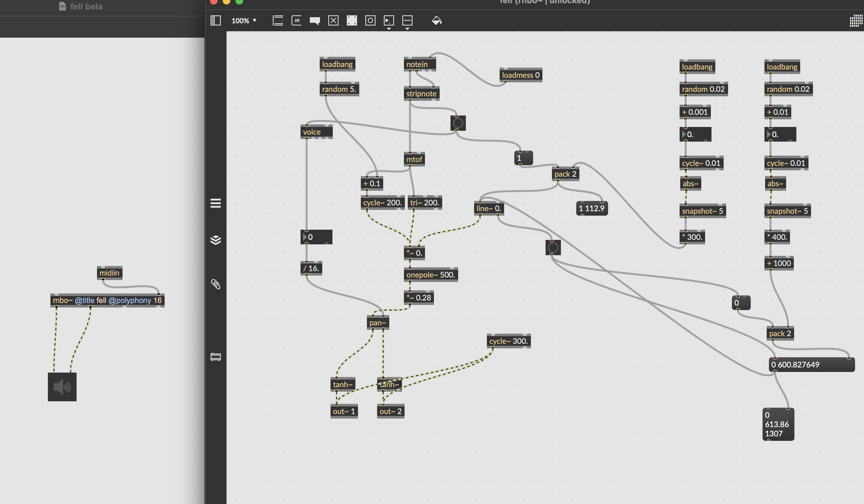Open the Snippets paperclip panel
864x504 pixels.
pyautogui.click(x=215, y=284)
